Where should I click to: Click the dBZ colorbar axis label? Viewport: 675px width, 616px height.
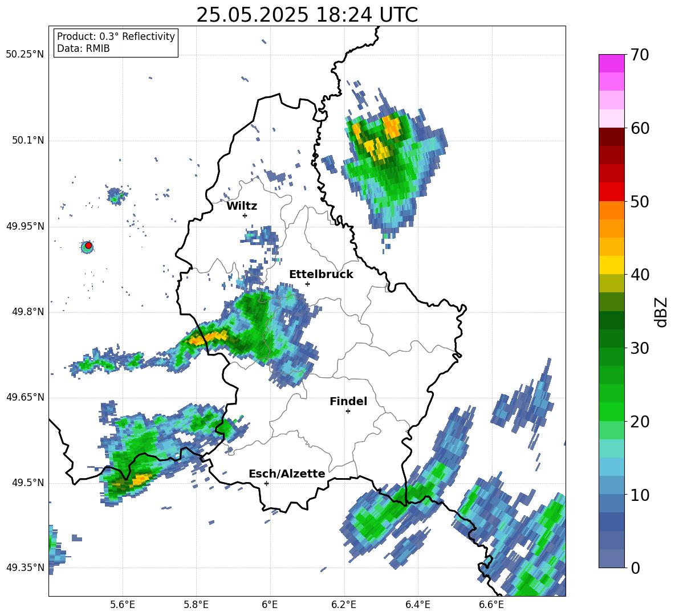click(x=662, y=312)
